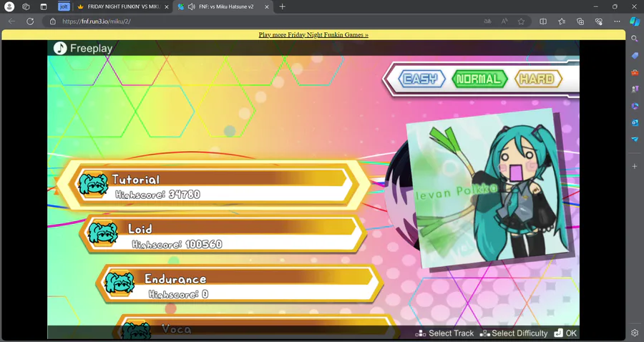View site information lock icon

[x=52, y=21]
